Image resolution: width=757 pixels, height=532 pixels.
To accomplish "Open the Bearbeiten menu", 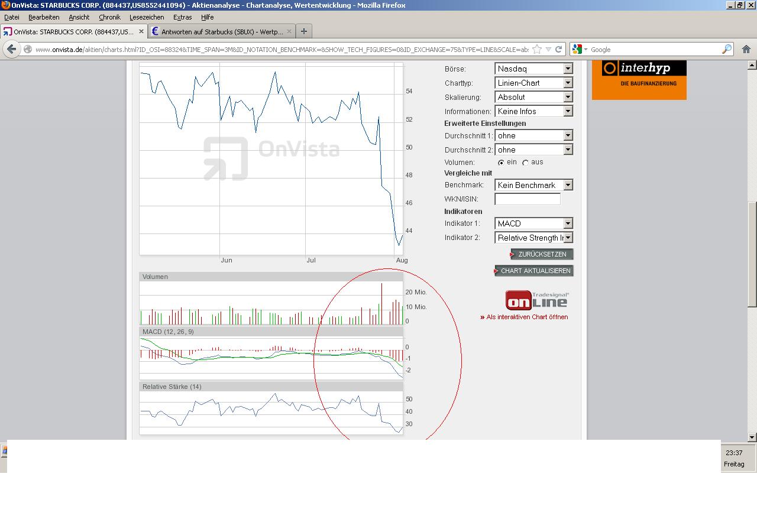I will 44,17.
